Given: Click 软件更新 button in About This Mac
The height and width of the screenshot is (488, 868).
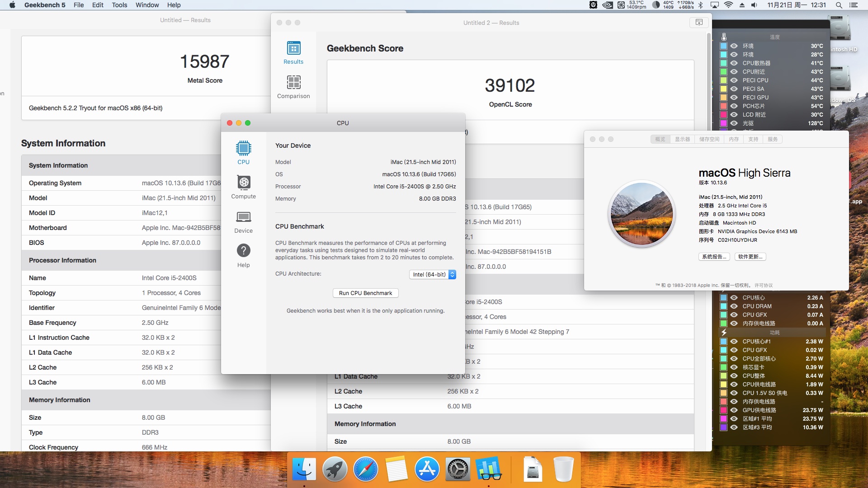Looking at the screenshot, I should pyautogui.click(x=750, y=257).
